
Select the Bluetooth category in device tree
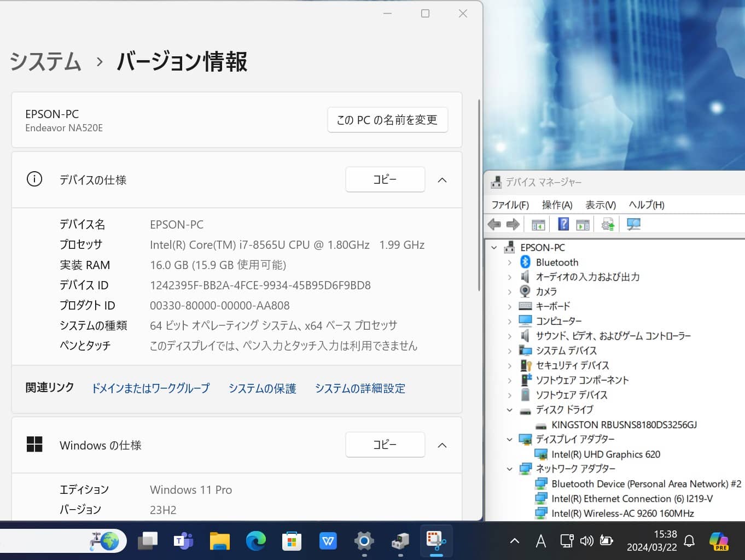pyautogui.click(x=557, y=262)
